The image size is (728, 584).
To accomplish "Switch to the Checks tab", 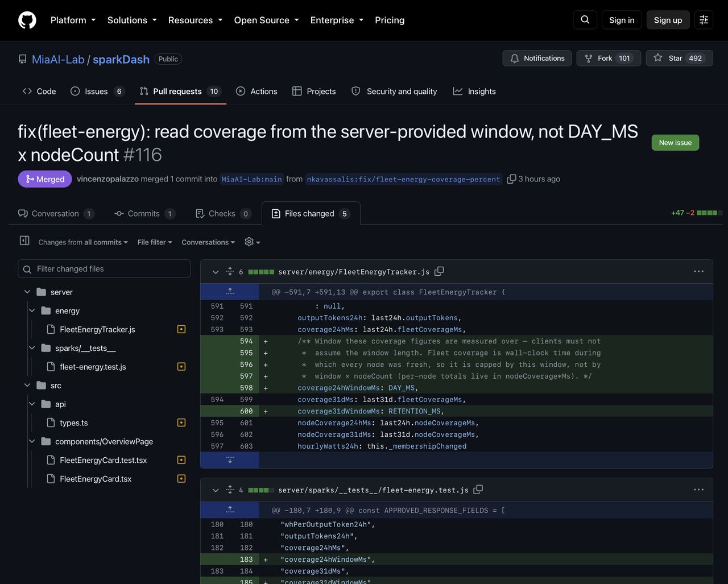I will [x=223, y=214].
